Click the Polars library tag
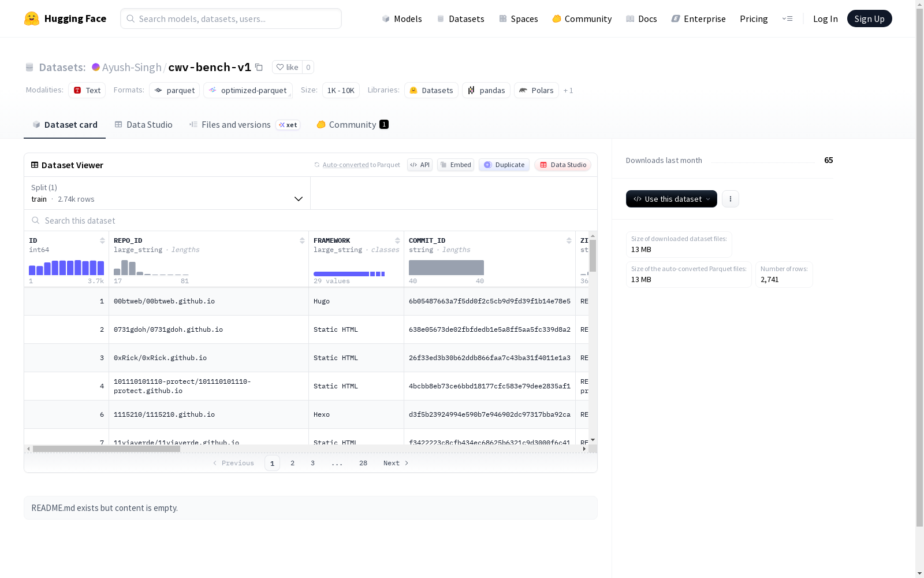The width and height of the screenshot is (924, 578). [536, 90]
